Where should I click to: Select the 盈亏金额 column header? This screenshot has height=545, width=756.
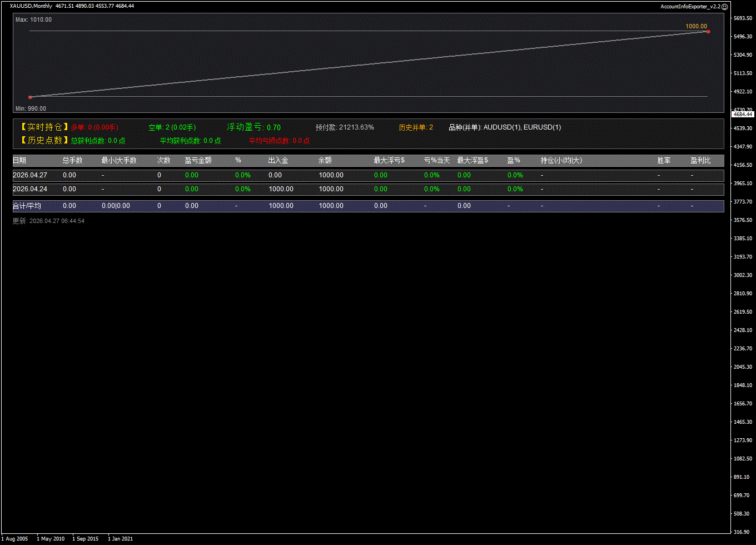coord(198,160)
